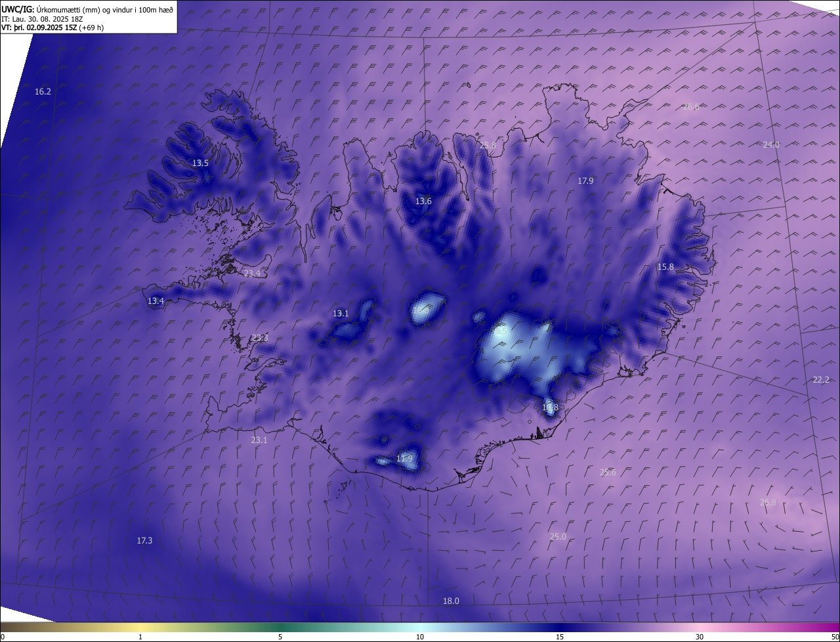The width and height of the screenshot is (840, 642).
Task: Click the 13.4 value on Snæfellsnes tip
Action: (x=156, y=301)
